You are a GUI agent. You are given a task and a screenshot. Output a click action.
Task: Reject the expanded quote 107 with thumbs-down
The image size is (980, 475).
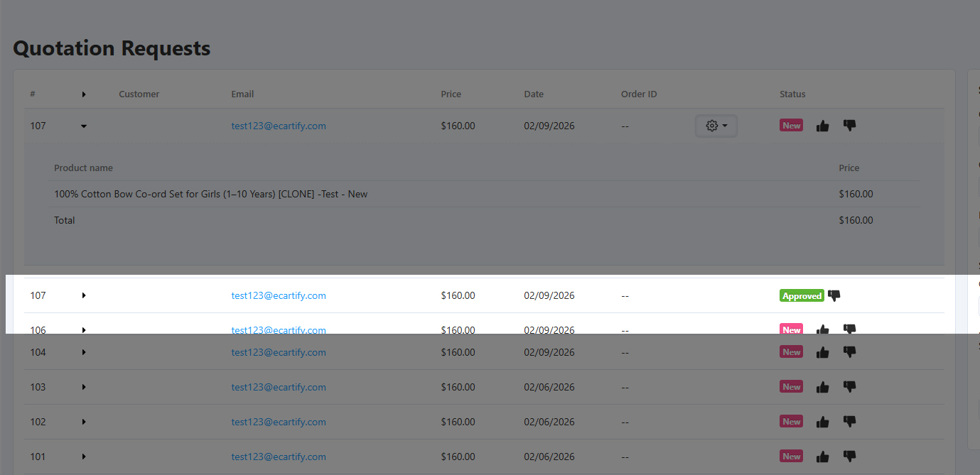[x=849, y=126]
